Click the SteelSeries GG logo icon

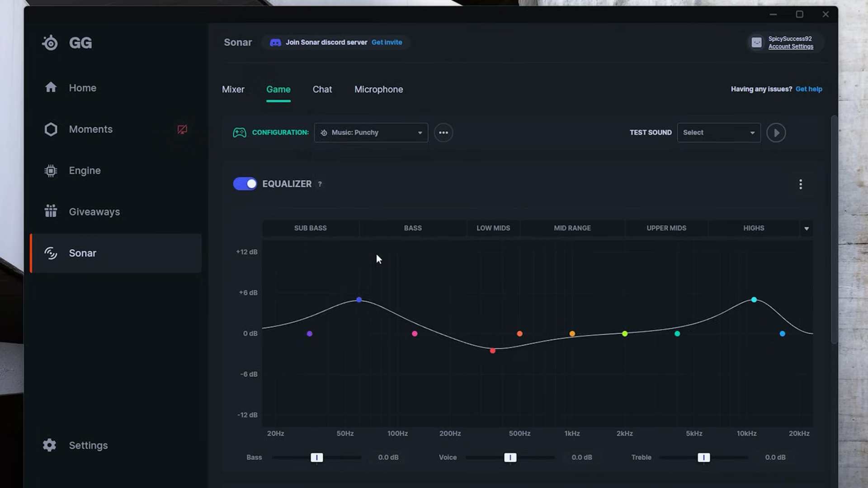point(50,43)
